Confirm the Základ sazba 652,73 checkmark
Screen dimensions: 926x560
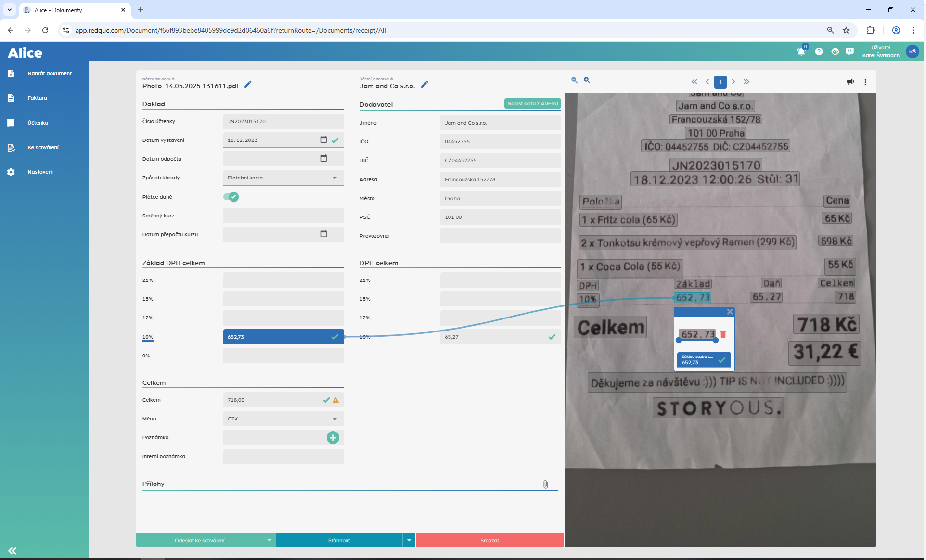(x=722, y=360)
